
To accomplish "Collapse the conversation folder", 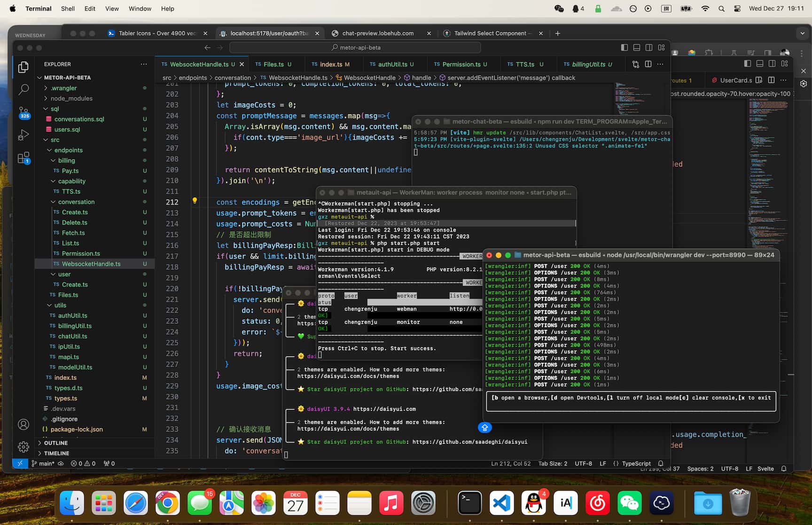I will [x=76, y=202].
